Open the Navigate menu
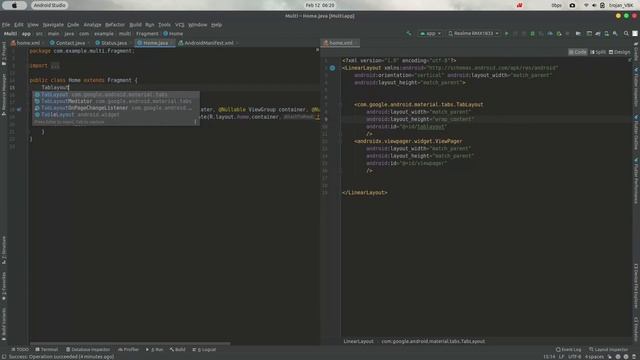Viewport: 640px width, 360px height. (53, 24)
